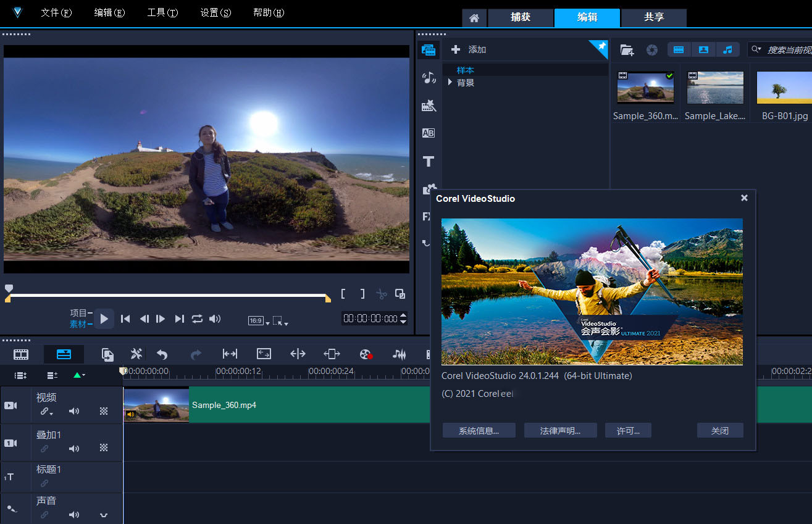Click the stretch tool icon in timeline toolbar
The image size is (812, 524).
264,354
